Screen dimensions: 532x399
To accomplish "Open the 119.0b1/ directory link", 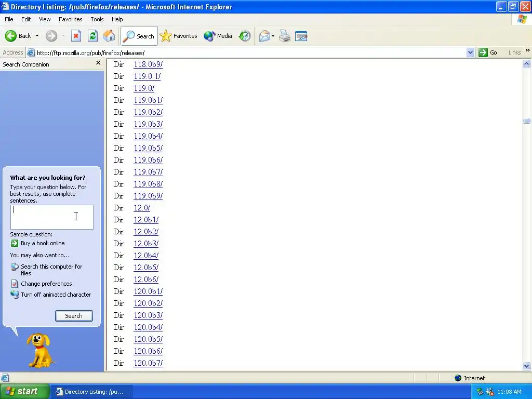I will [148, 100].
